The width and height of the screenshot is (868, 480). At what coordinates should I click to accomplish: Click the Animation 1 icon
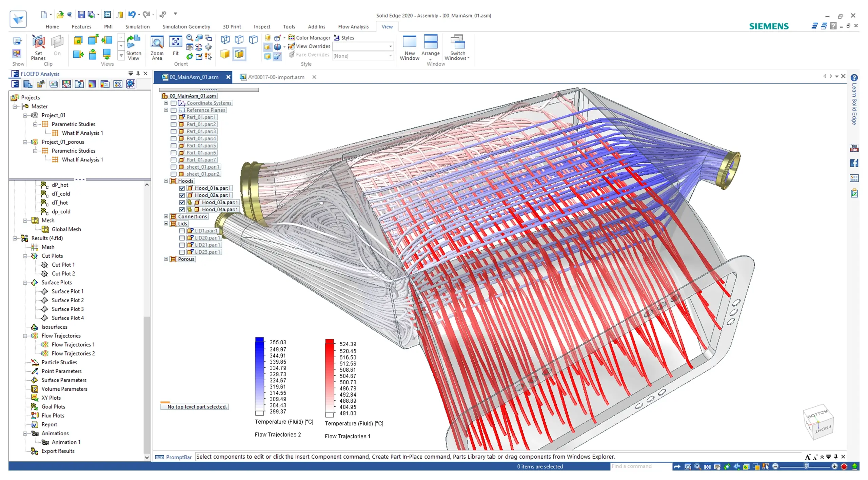coord(45,442)
